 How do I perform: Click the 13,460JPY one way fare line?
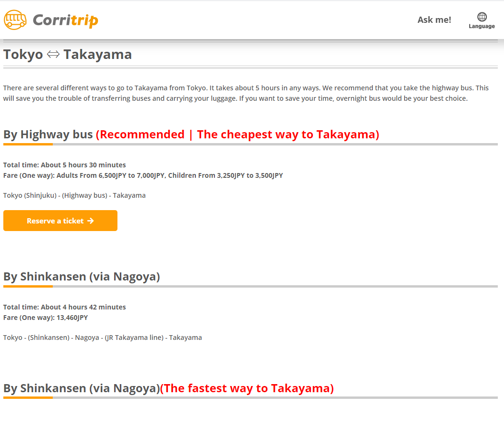[x=46, y=318]
